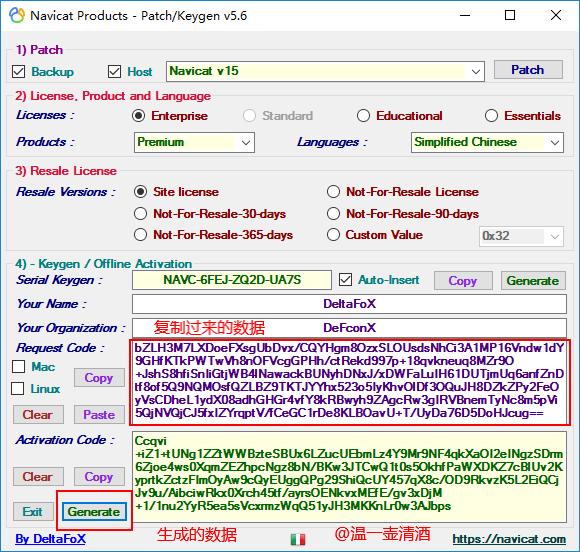
Task: Clear the Activation Code
Action: (38, 477)
